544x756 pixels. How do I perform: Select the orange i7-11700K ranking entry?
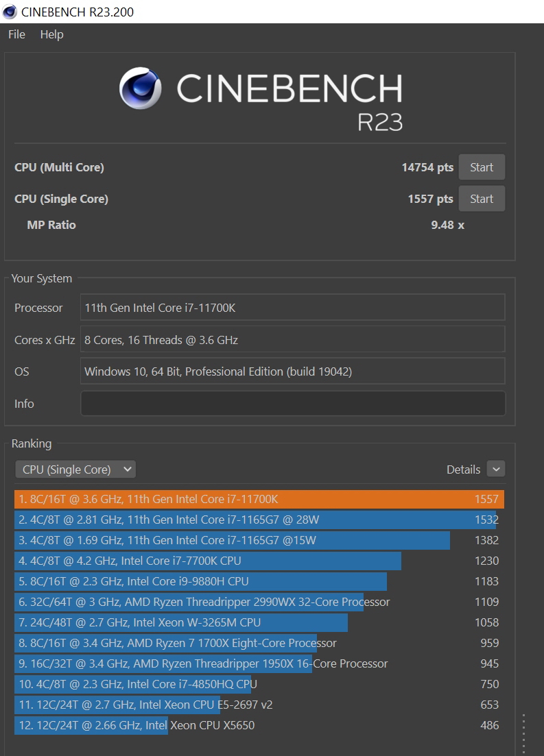click(259, 499)
